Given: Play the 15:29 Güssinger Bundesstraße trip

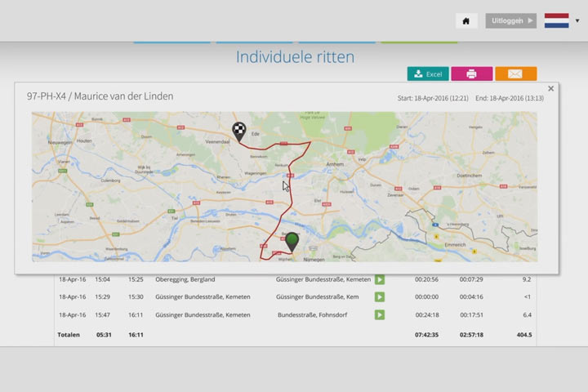Looking at the screenshot, I should 380,297.
